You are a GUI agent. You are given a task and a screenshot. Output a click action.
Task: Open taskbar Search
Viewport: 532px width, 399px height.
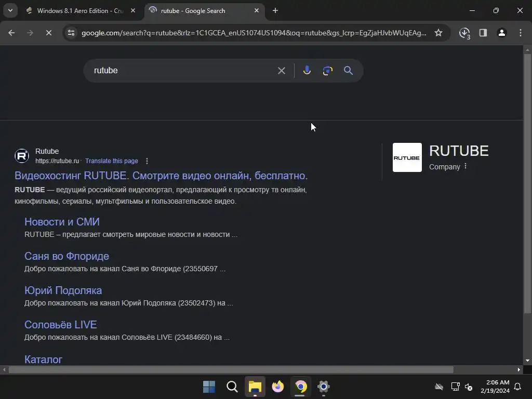[x=232, y=387]
